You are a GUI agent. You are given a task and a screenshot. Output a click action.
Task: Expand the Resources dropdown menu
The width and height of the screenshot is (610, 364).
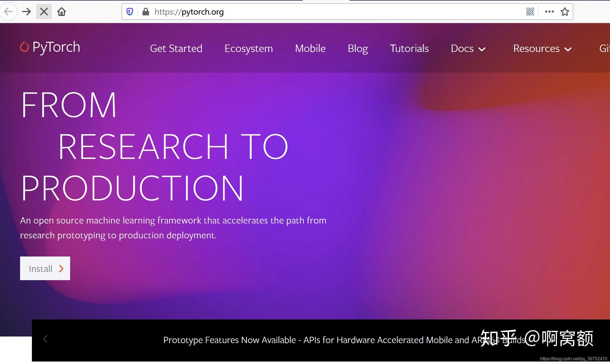[x=542, y=48]
